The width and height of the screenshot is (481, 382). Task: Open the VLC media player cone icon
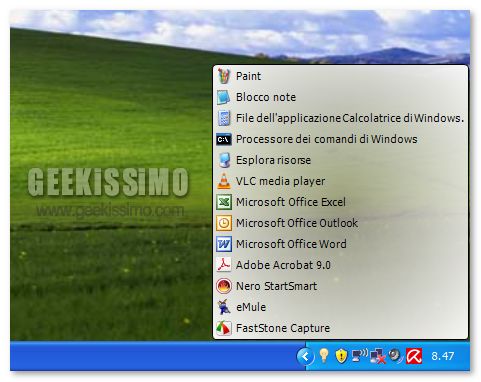[x=224, y=181]
